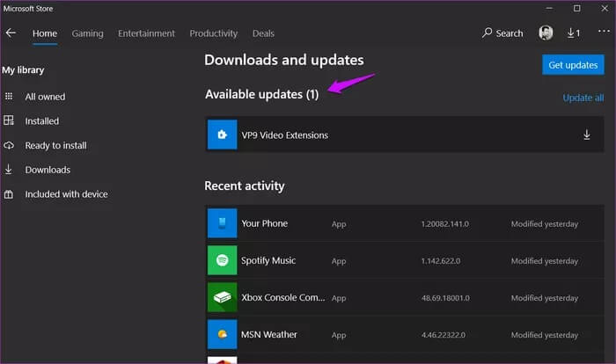Download VP9 Video Extensions update arrow
The width and height of the screenshot is (616, 364).
(587, 135)
